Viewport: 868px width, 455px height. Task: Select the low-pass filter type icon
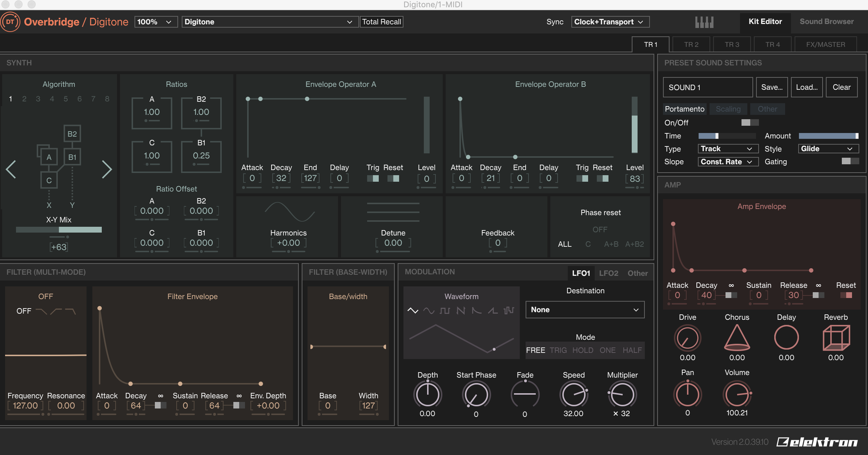click(41, 311)
